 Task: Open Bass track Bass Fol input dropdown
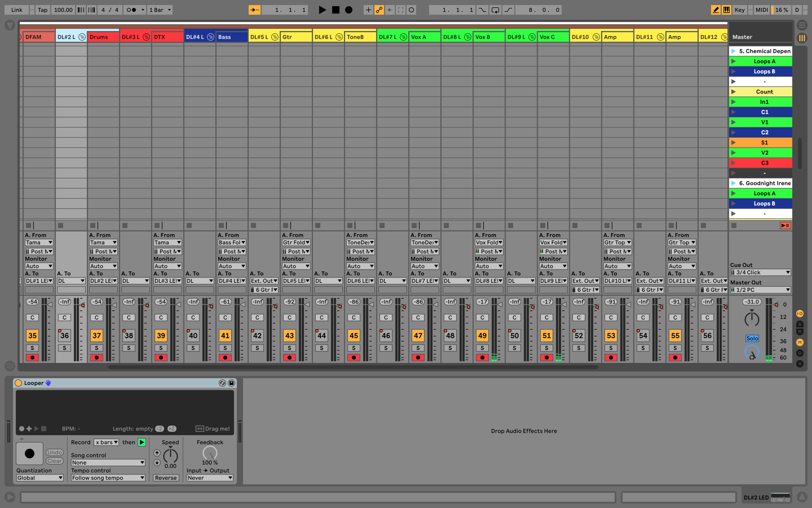pos(232,242)
